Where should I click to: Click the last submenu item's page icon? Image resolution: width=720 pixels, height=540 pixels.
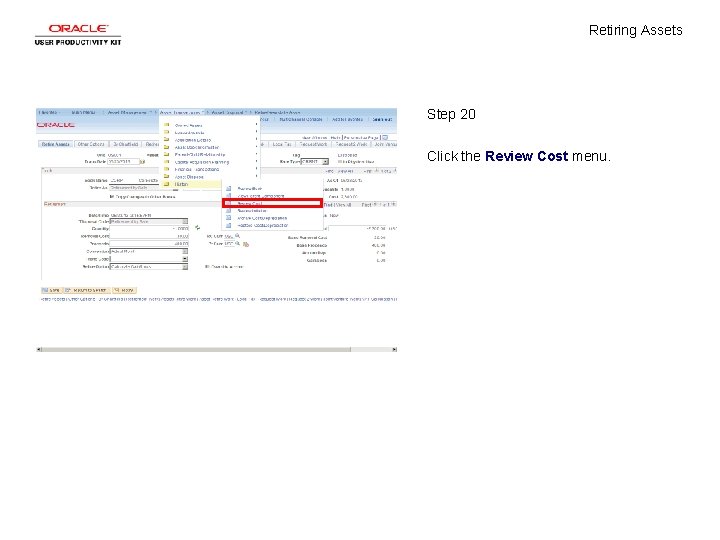(x=228, y=225)
